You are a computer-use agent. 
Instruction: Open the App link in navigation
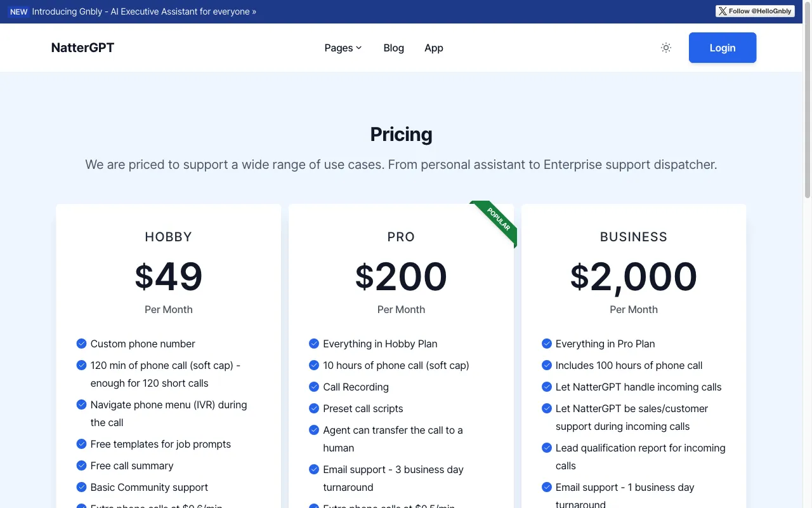tap(434, 48)
